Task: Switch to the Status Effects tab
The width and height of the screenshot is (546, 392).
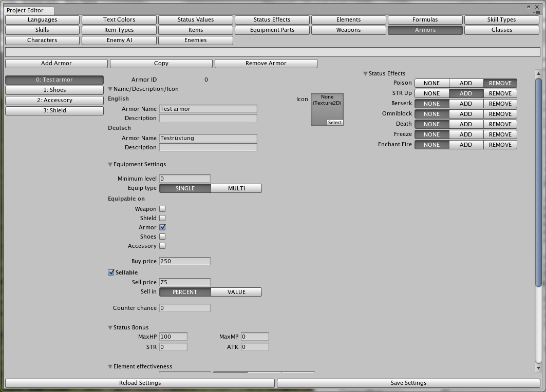Action: [x=272, y=20]
